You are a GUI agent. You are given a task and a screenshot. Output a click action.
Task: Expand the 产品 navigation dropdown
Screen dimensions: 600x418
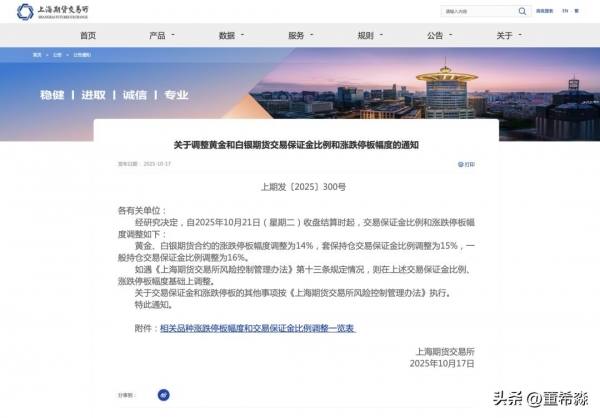(x=159, y=35)
